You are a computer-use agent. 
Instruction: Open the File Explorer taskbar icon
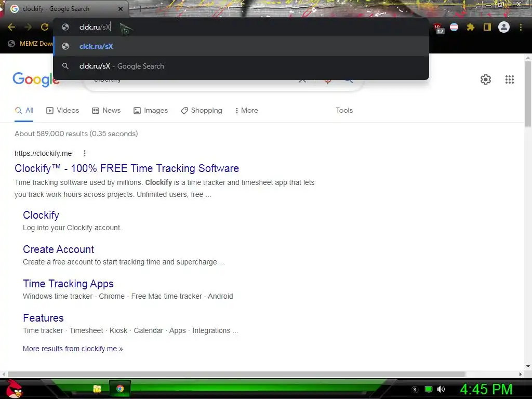tap(97, 389)
